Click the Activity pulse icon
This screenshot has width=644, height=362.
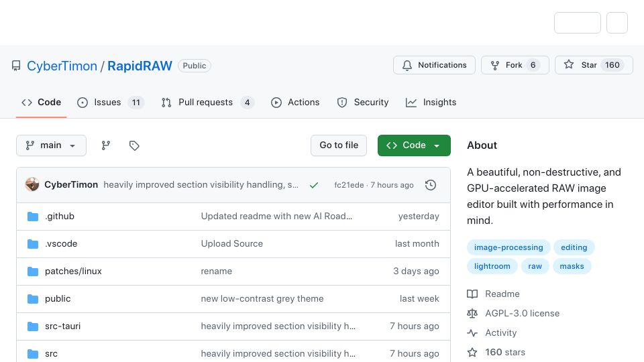pyautogui.click(x=472, y=333)
